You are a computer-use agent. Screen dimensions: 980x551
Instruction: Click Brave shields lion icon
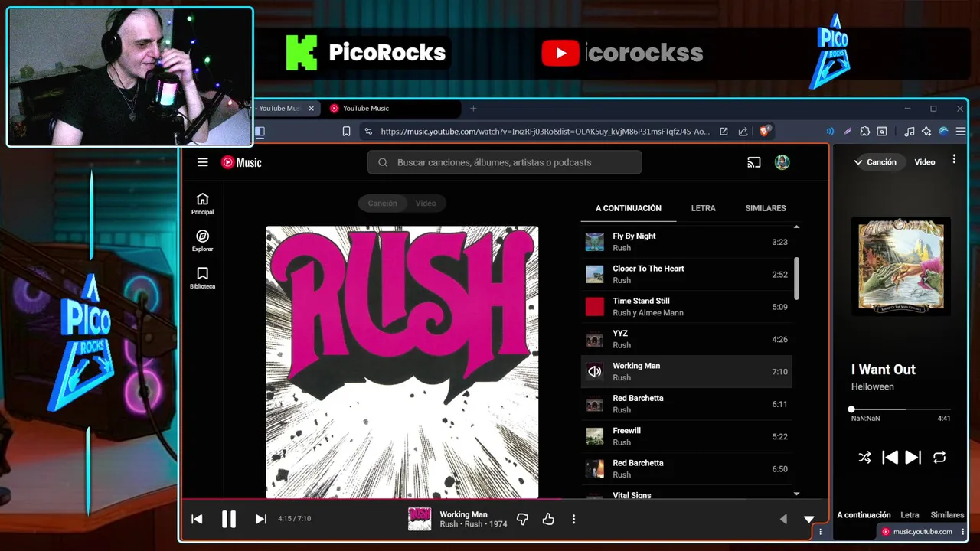click(x=764, y=131)
